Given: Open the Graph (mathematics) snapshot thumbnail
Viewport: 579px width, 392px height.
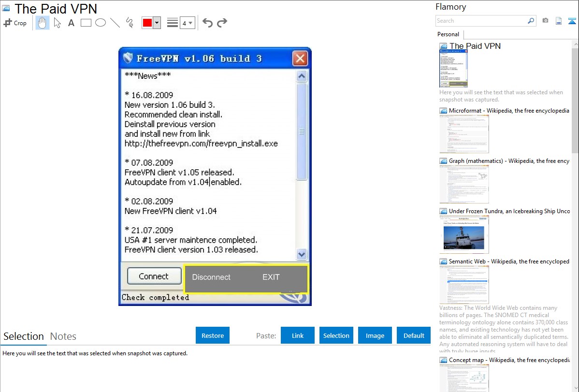Looking at the screenshot, I should coord(464,184).
